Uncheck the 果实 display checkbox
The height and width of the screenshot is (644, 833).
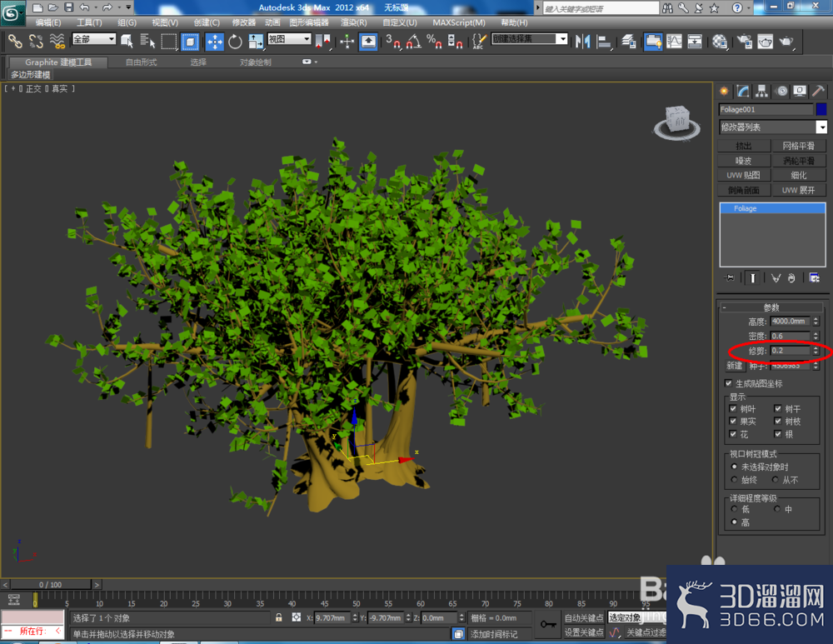coord(733,422)
